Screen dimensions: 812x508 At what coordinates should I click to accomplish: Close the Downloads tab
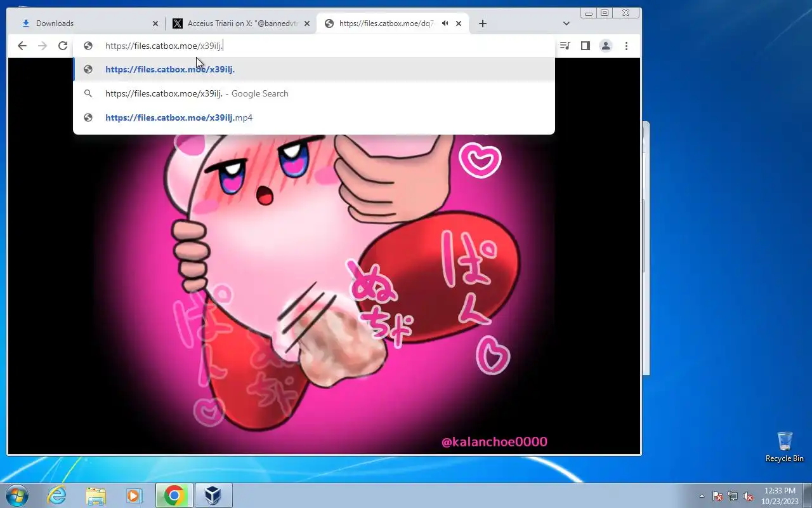155,23
